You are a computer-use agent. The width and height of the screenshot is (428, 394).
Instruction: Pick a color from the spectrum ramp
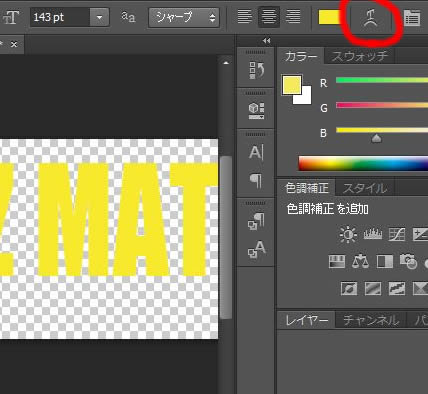coord(363,163)
